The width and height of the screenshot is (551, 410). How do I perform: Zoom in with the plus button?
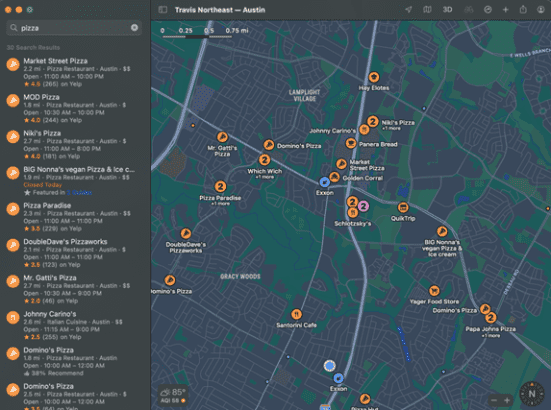pos(507,400)
